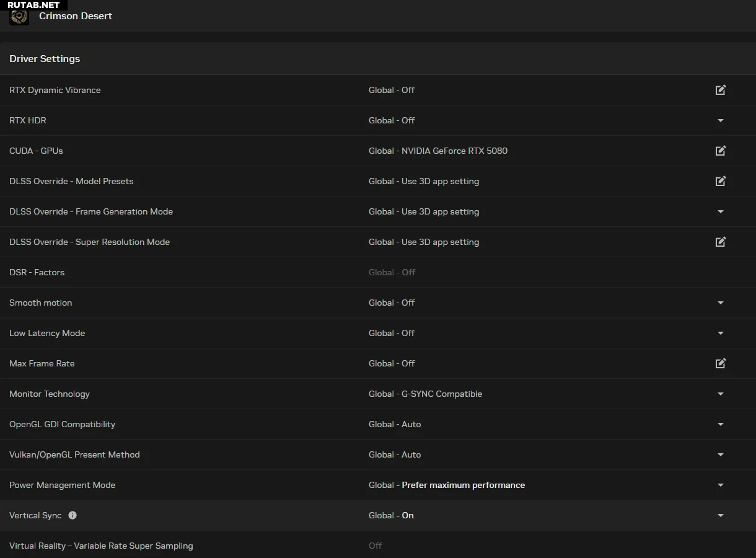
Task: Open Low Latency Mode dropdown arrow
Action: click(x=720, y=333)
